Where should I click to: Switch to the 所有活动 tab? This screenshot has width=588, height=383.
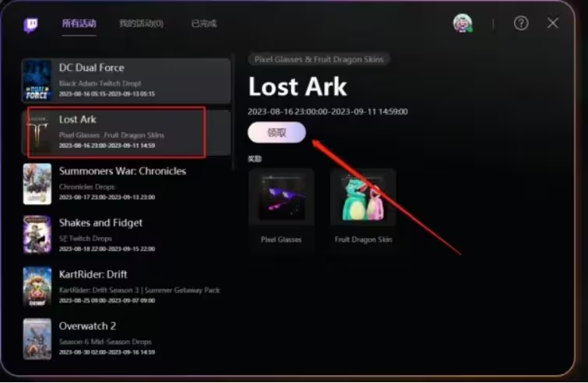[79, 23]
